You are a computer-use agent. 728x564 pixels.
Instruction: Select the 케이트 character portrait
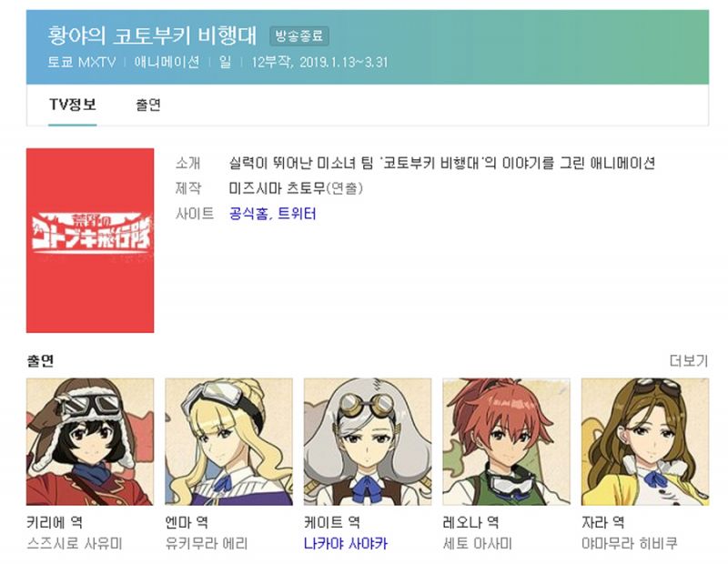point(368,441)
